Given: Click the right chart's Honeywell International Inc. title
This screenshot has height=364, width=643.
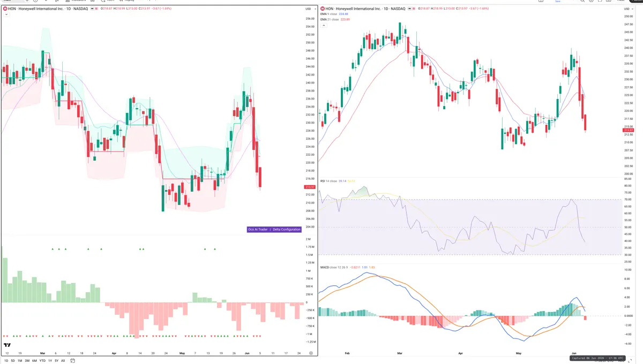Looking at the screenshot, I should (x=358, y=9).
